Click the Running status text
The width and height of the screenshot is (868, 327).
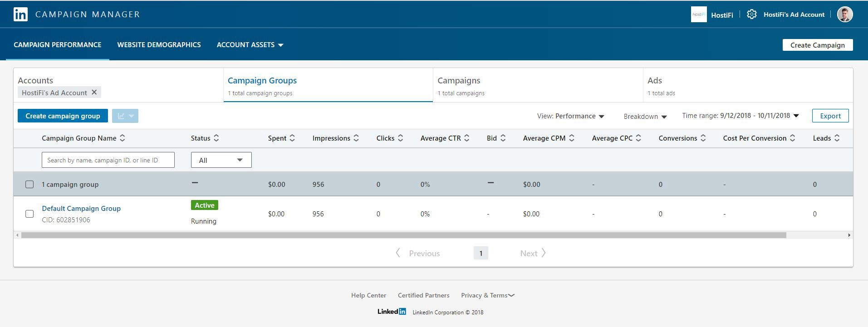pos(204,221)
